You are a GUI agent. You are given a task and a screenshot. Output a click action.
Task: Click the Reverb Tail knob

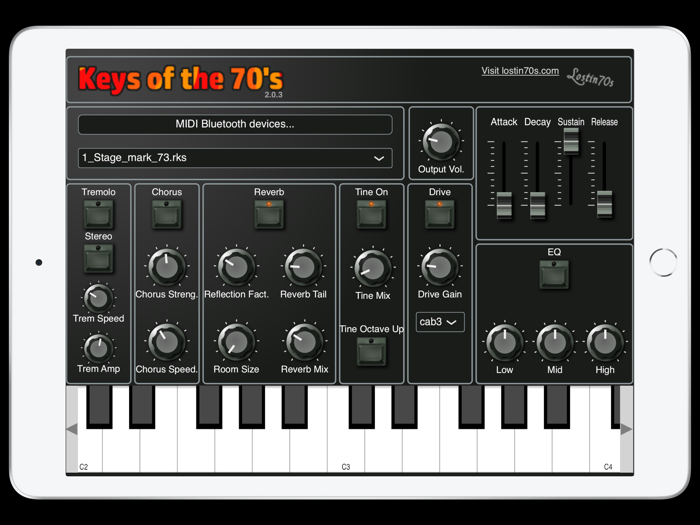pyautogui.click(x=303, y=267)
